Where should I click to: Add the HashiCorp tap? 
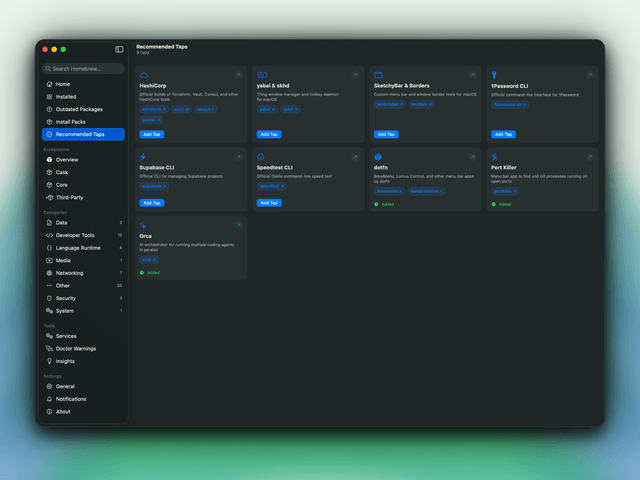click(152, 134)
